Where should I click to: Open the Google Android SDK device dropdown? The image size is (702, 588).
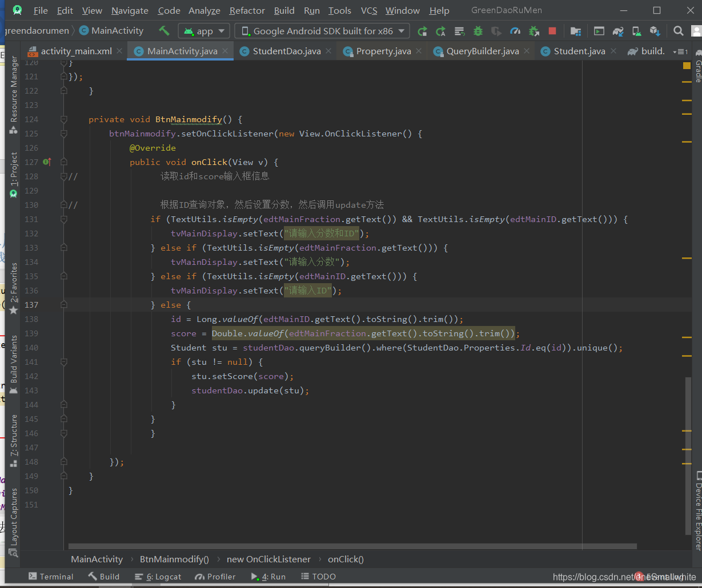[x=323, y=31]
